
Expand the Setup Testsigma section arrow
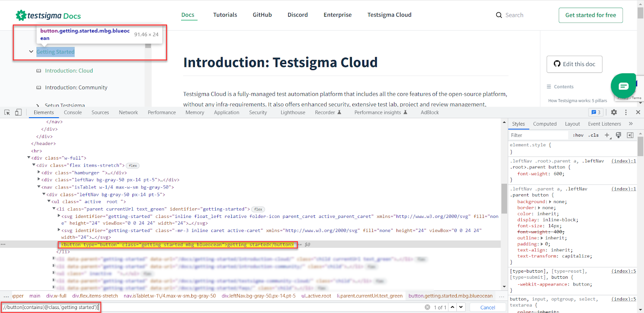coord(37,106)
